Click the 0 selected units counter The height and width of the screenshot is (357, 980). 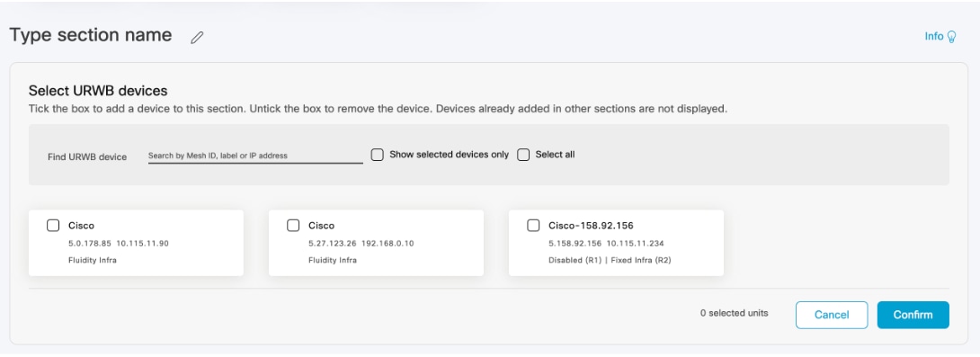(734, 313)
